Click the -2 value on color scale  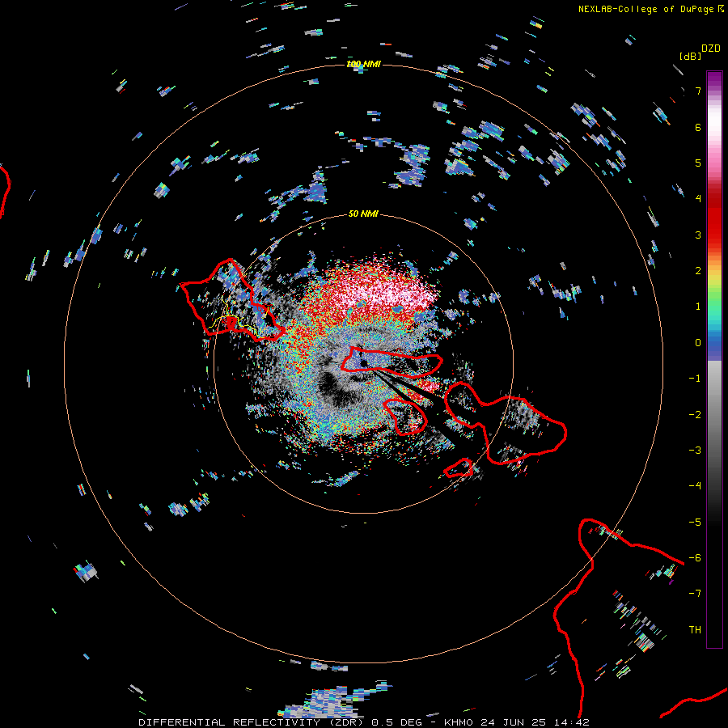(x=695, y=415)
